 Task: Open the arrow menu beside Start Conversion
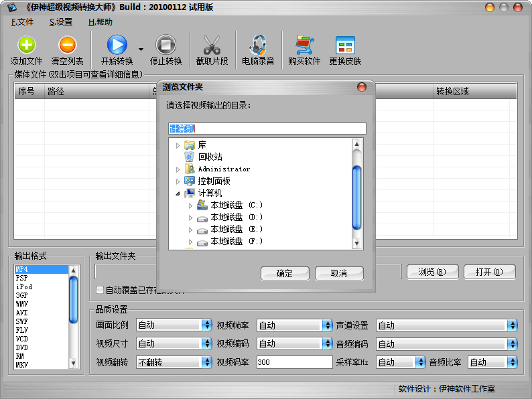click(141, 50)
